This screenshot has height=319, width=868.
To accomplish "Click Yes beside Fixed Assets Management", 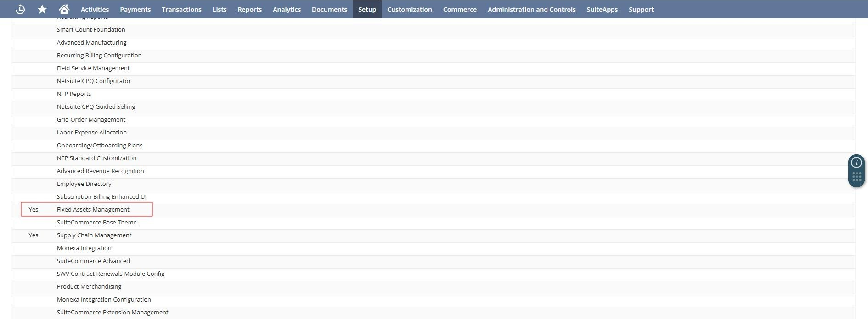I will (34, 209).
